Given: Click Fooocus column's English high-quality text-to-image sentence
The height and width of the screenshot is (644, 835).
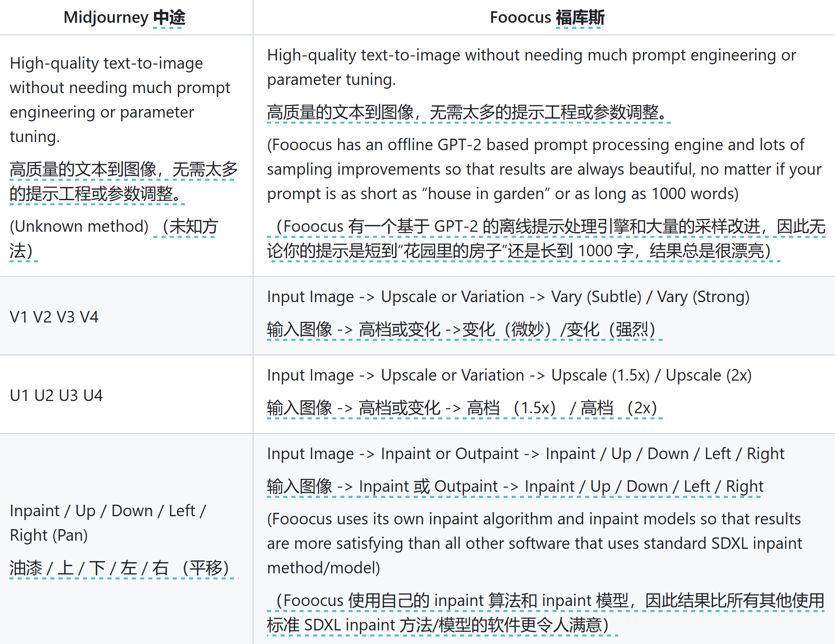Looking at the screenshot, I should (531, 67).
